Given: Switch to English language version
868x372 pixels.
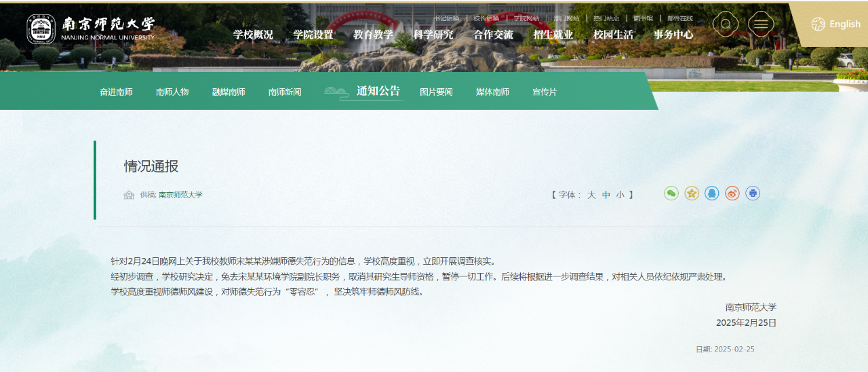Looking at the screenshot, I should (836, 24).
